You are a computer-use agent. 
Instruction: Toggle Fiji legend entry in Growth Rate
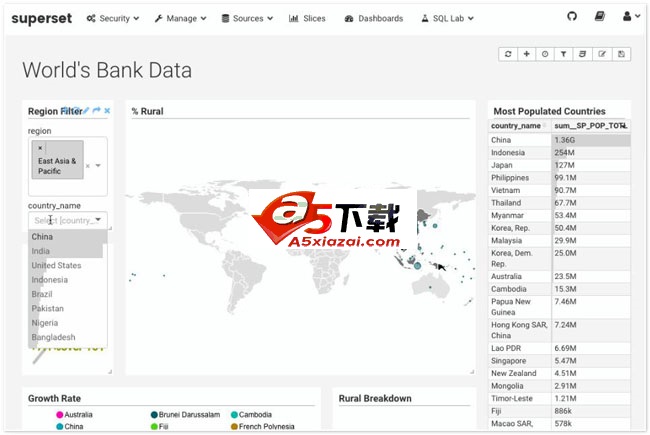click(160, 426)
